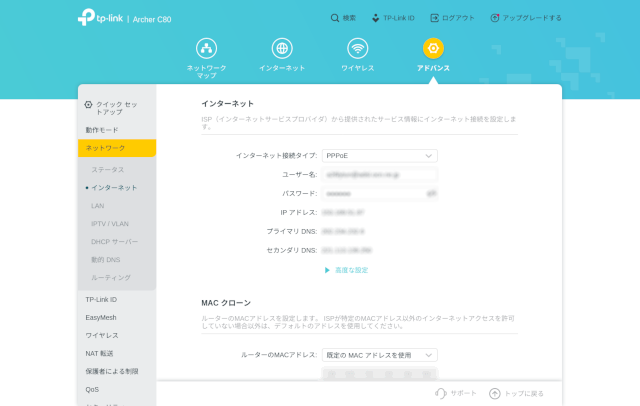Click the セカンダリ DNS value

[347, 250]
